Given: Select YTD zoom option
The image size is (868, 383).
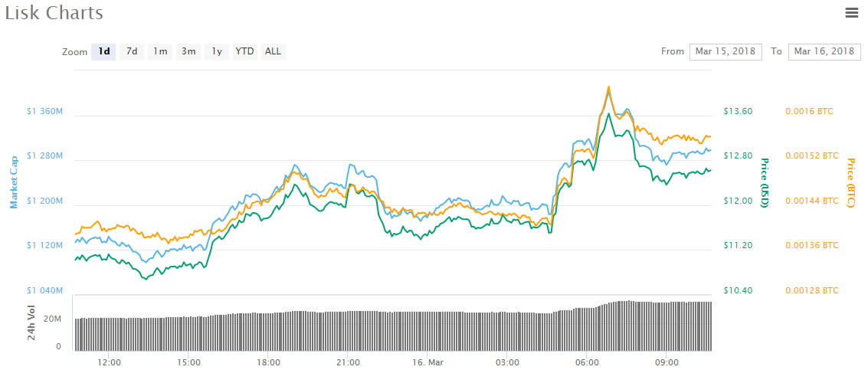Looking at the screenshot, I should pos(244,51).
